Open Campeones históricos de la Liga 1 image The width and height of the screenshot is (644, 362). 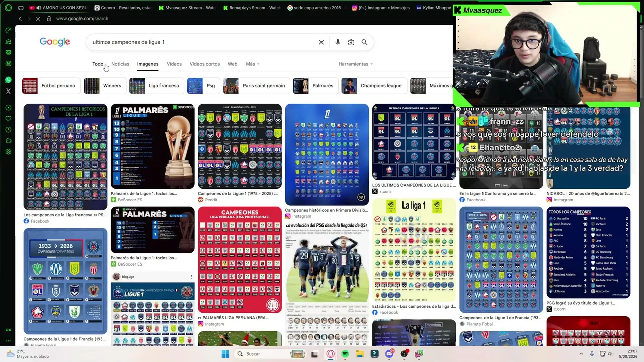(x=65, y=157)
